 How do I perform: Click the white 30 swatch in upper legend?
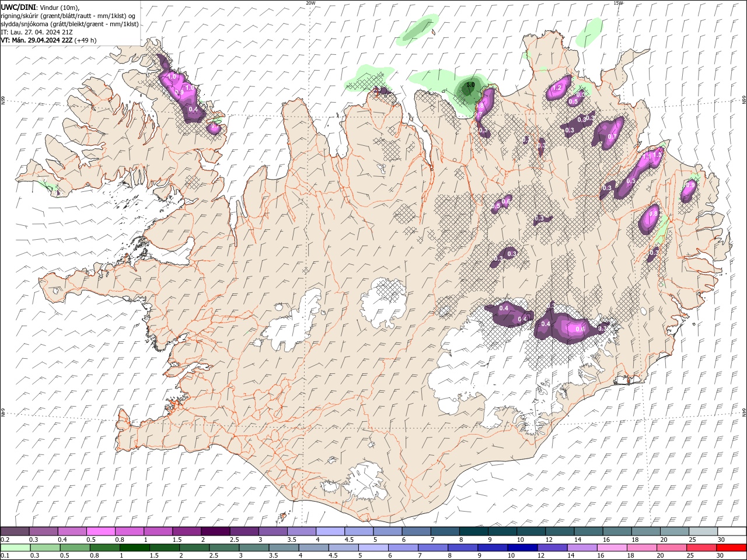731,531
